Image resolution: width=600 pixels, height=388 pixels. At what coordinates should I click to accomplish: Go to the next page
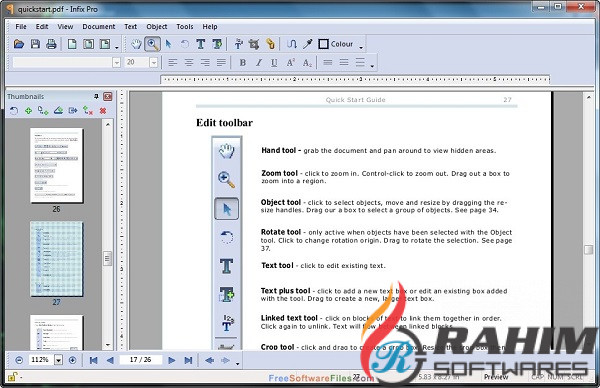(172, 360)
